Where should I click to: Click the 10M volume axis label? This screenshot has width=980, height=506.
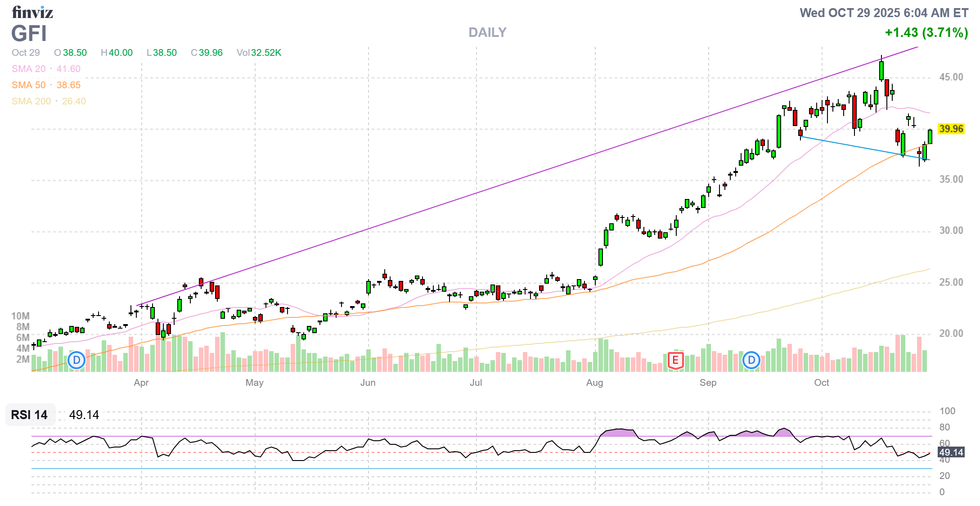click(x=21, y=316)
